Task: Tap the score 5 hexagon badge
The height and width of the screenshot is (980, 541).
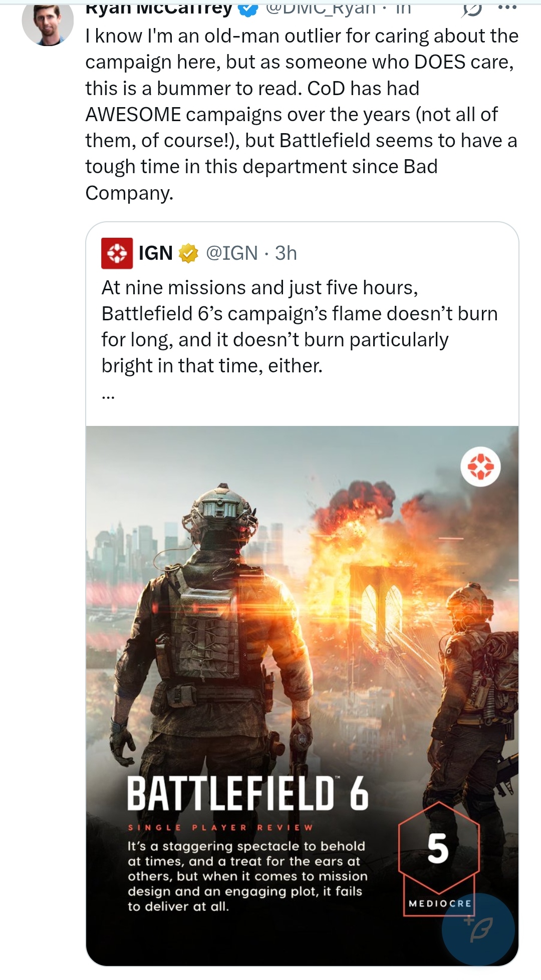Action: tap(438, 848)
